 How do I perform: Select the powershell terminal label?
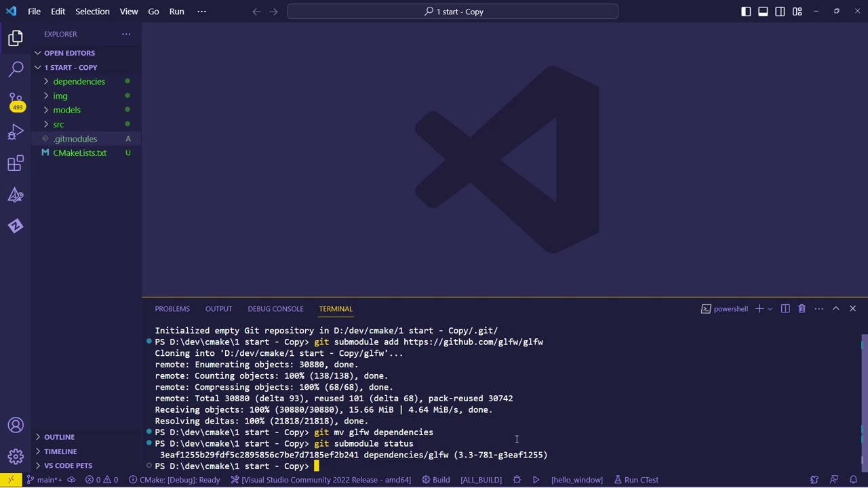tap(724, 309)
